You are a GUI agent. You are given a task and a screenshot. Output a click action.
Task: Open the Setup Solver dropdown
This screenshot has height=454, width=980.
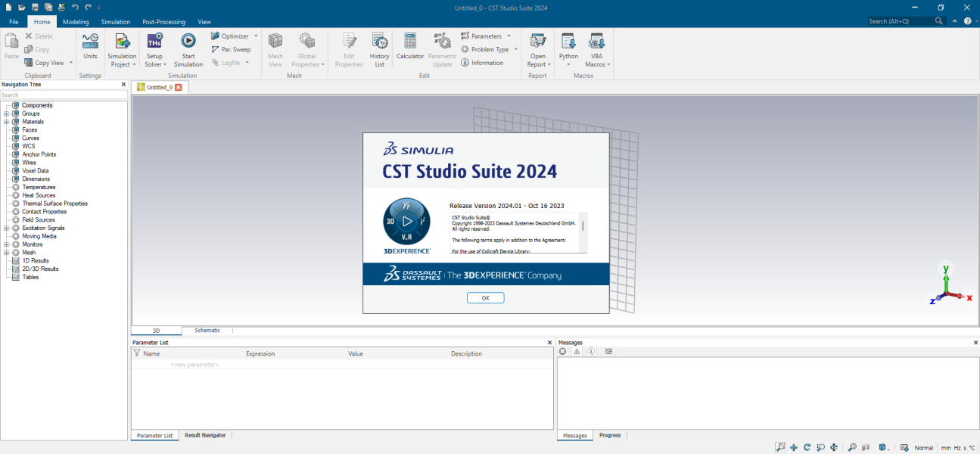154,50
